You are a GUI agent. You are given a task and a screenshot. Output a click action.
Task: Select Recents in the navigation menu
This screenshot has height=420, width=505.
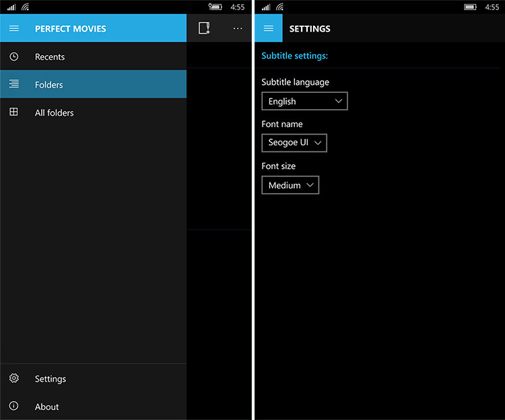[50, 57]
